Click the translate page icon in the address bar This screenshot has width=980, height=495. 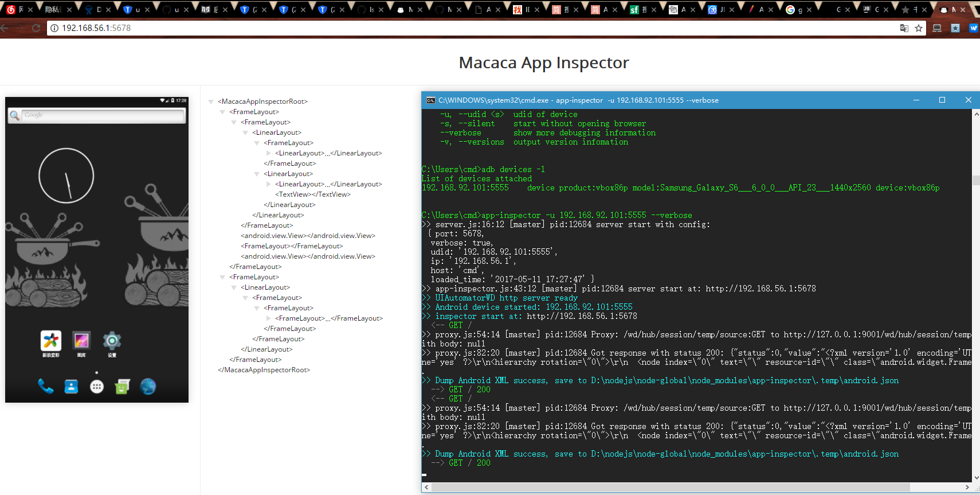coord(904,28)
